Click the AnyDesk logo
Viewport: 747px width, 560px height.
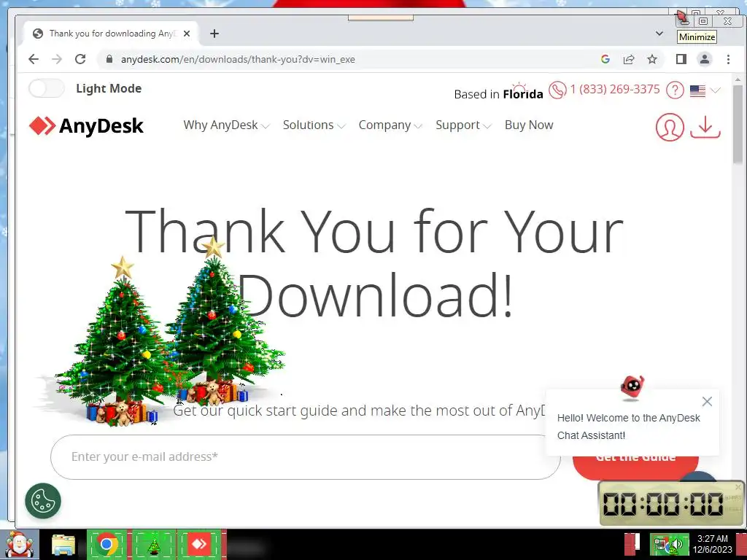click(x=86, y=125)
